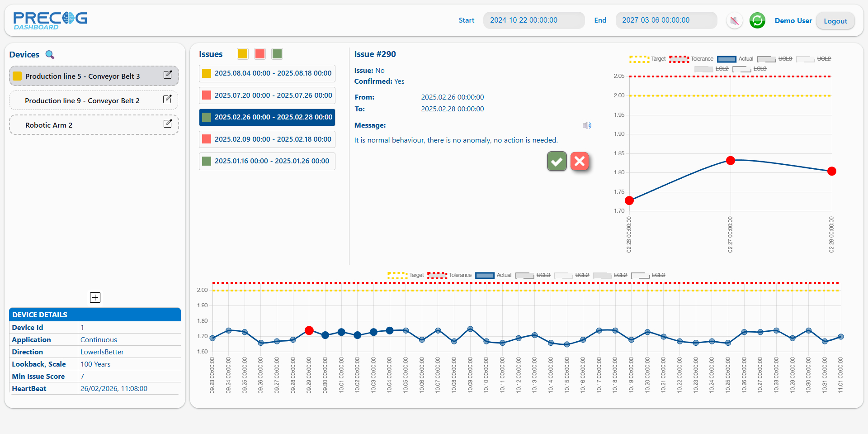
Task: Confirm issue with green checkmark button
Action: (x=557, y=161)
